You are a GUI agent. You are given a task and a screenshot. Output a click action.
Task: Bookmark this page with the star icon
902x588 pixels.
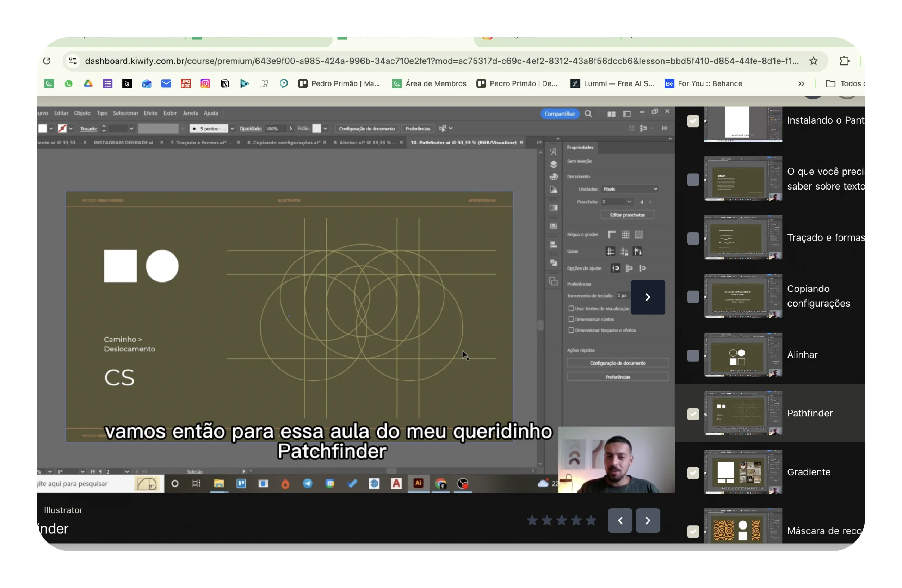813,61
